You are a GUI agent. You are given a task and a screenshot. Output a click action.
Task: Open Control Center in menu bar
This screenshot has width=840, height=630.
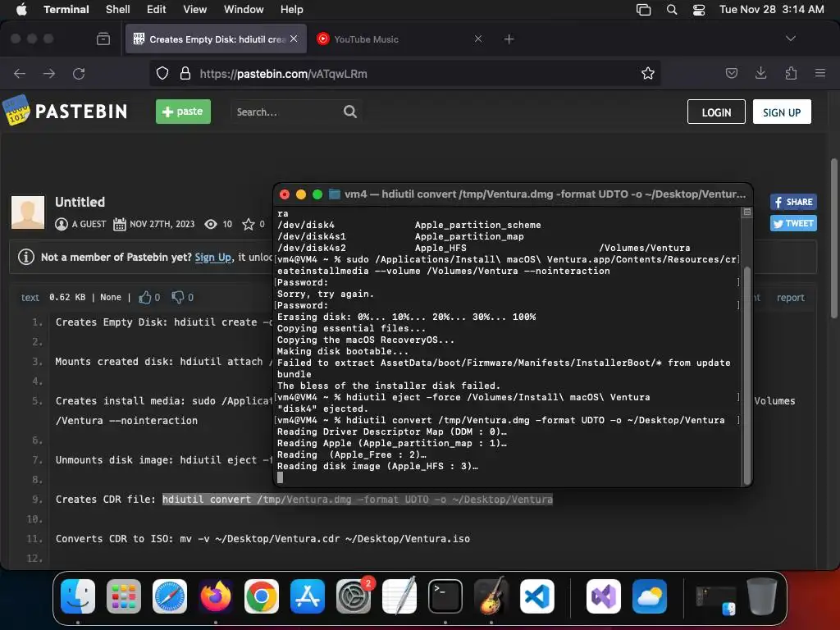click(699, 10)
